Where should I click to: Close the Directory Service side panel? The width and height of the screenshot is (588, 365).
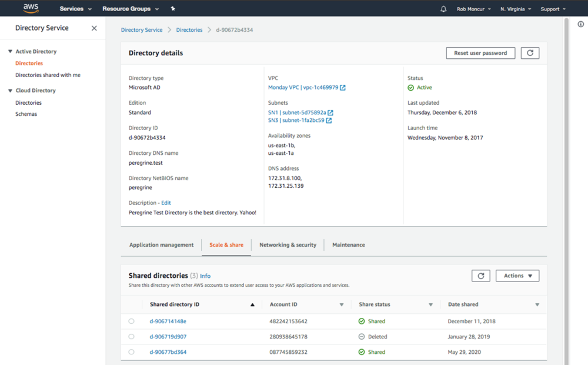[x=94, y=28]
